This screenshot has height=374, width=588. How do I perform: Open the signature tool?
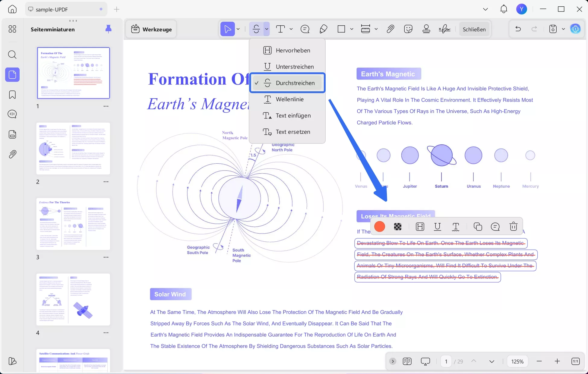(x=444, y=29)
